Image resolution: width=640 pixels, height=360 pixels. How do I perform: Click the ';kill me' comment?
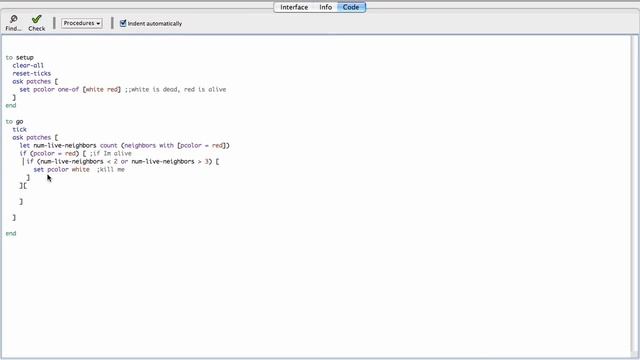tap(111, 169)
